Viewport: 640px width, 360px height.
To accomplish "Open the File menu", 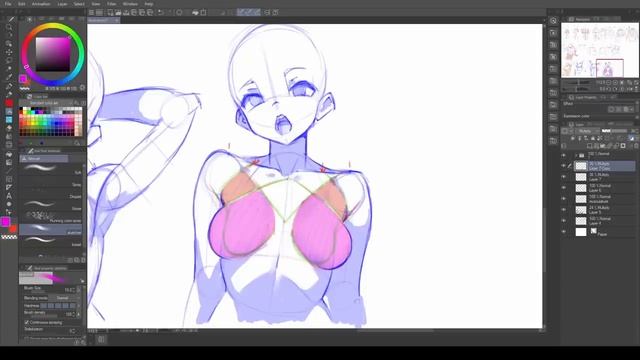I will tap(8, 4).
